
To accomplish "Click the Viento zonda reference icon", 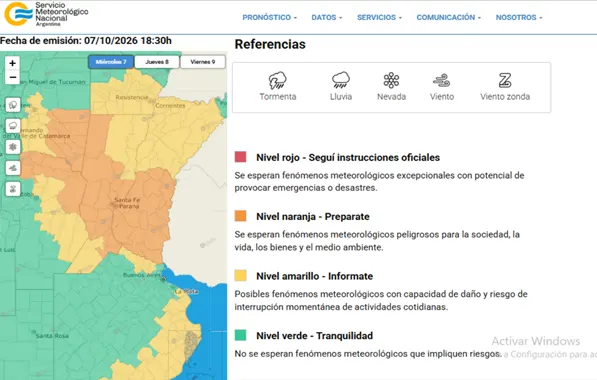I will tap(505, 80).
